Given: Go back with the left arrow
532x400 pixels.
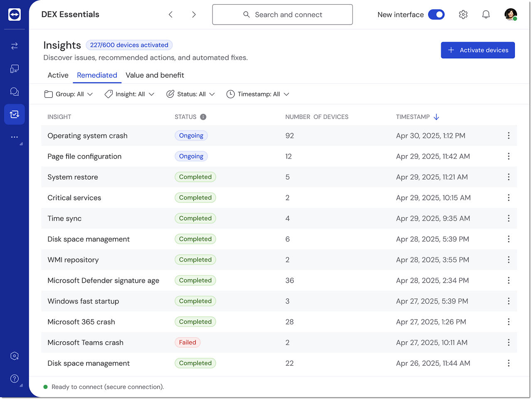Looking at the screenshot, I should coord(170,15).
